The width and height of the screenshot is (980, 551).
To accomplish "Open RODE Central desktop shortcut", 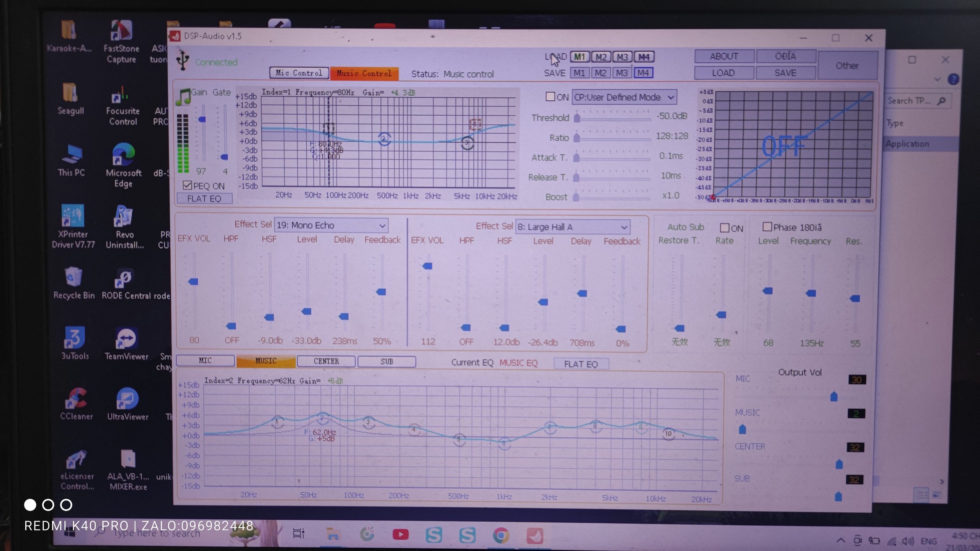I will (123, 279).
